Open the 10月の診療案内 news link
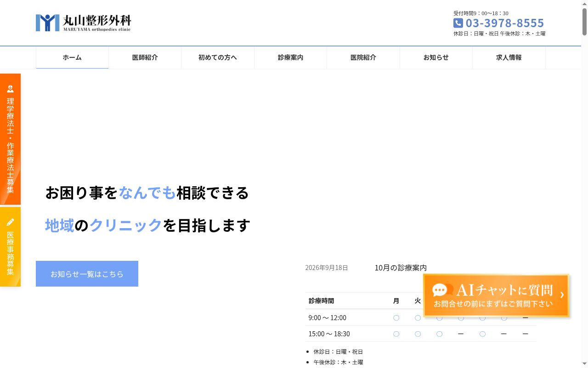 [401, 268]
